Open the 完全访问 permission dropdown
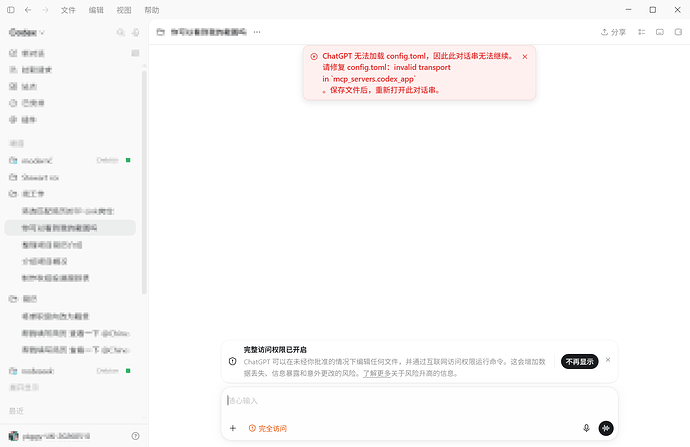690x447 pixels. coord(268,428)
